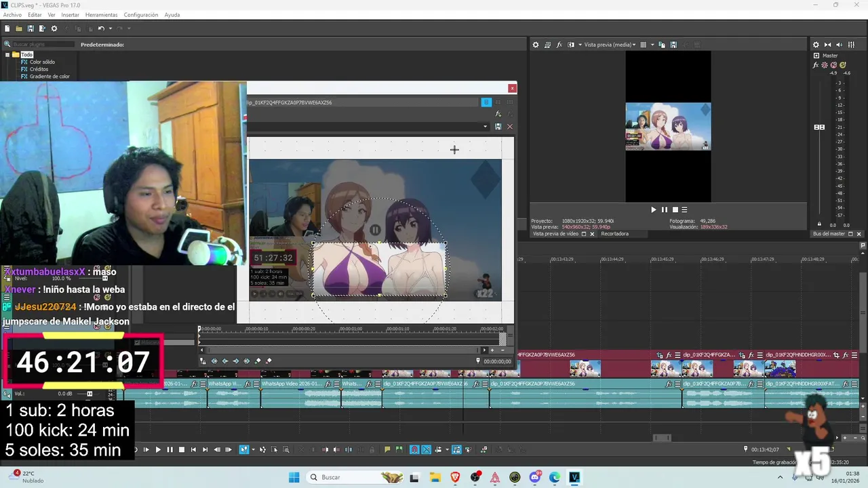Save preset disk icon in crop window
Image resolution: width=868 pixels, height=488 pixels.
pyautogui.click(x=498, y=127)
